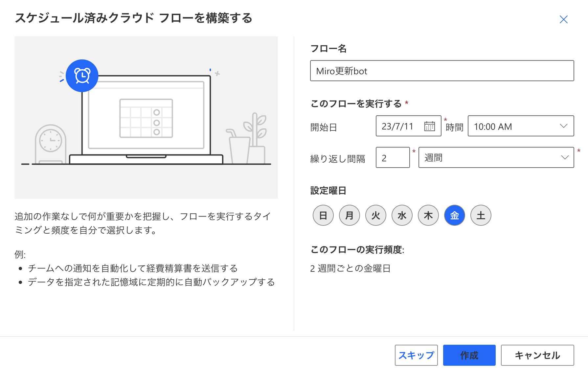
Task: Toggle Wednesday 水 day button
Action: pos(402,215)
